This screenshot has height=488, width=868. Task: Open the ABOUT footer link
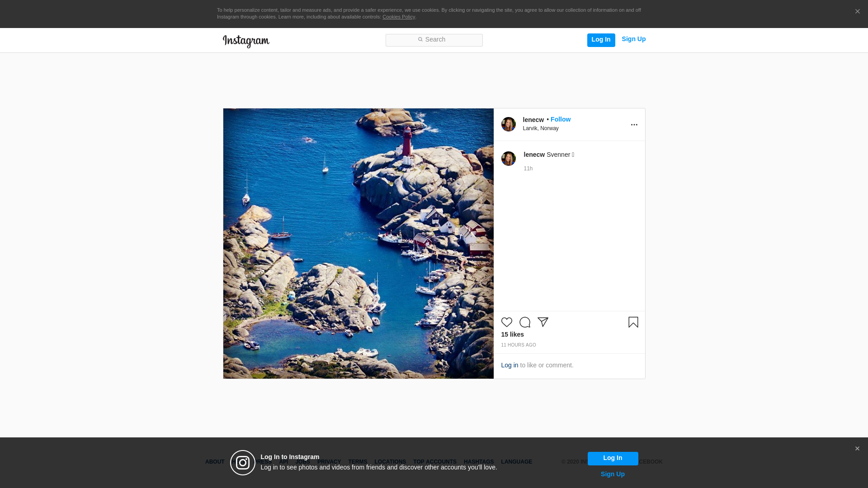click(x=215, y=462)
